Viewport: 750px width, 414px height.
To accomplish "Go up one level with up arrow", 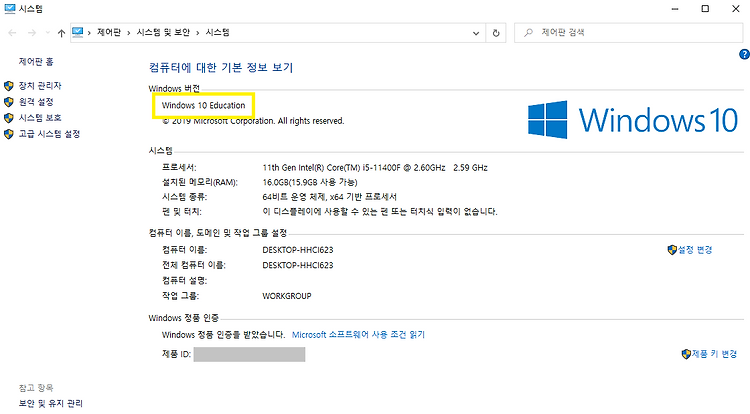I will pos(61,33).
